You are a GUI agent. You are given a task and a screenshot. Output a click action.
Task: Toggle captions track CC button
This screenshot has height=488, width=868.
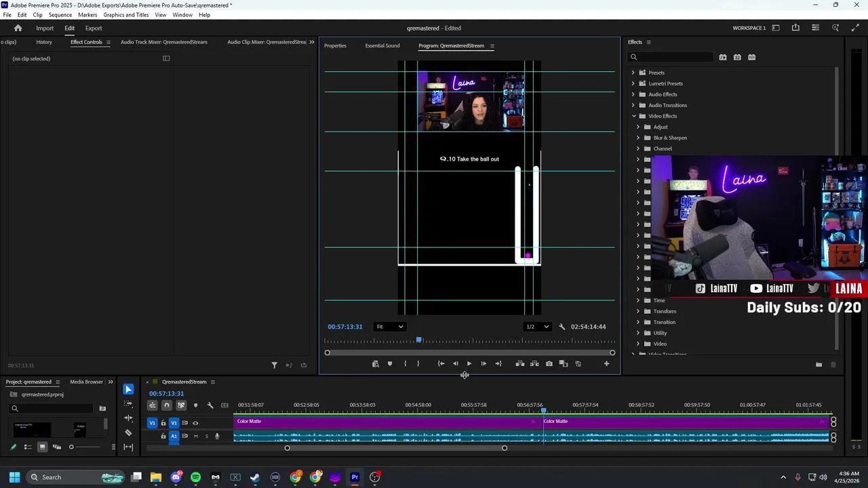click(x=224, y=405)
